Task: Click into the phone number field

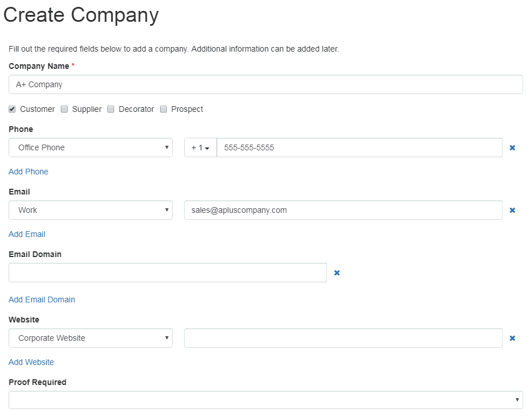Action: (x=359, y=147)
